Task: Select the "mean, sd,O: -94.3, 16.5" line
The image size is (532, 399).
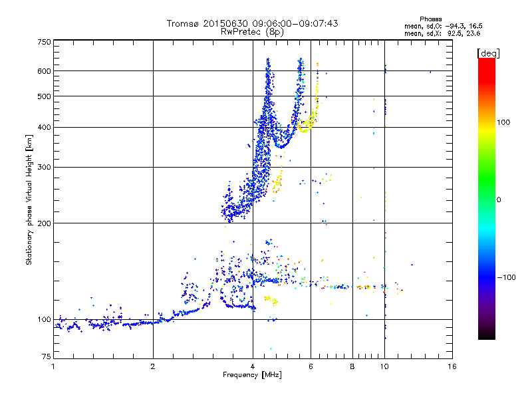Action: pos(443,26)
